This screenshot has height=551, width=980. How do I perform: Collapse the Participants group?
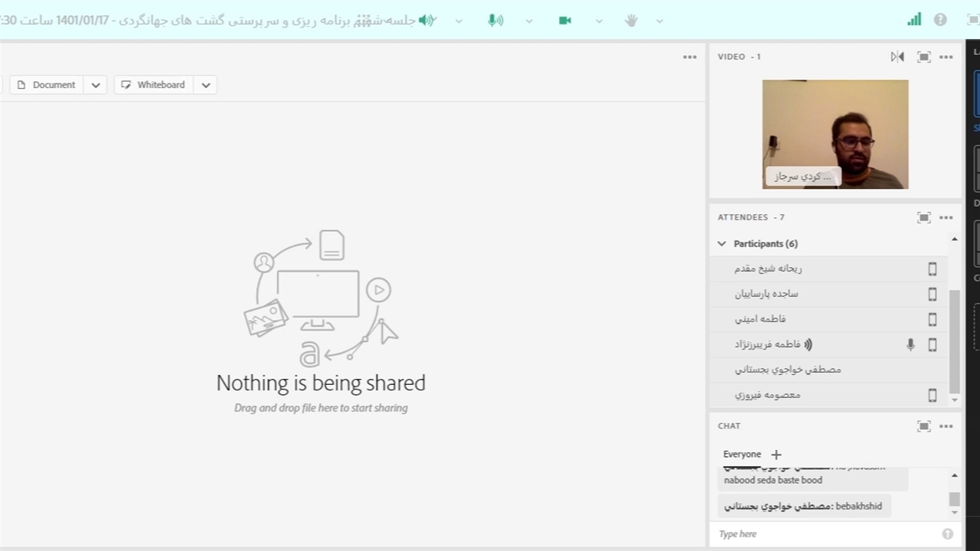721,243
